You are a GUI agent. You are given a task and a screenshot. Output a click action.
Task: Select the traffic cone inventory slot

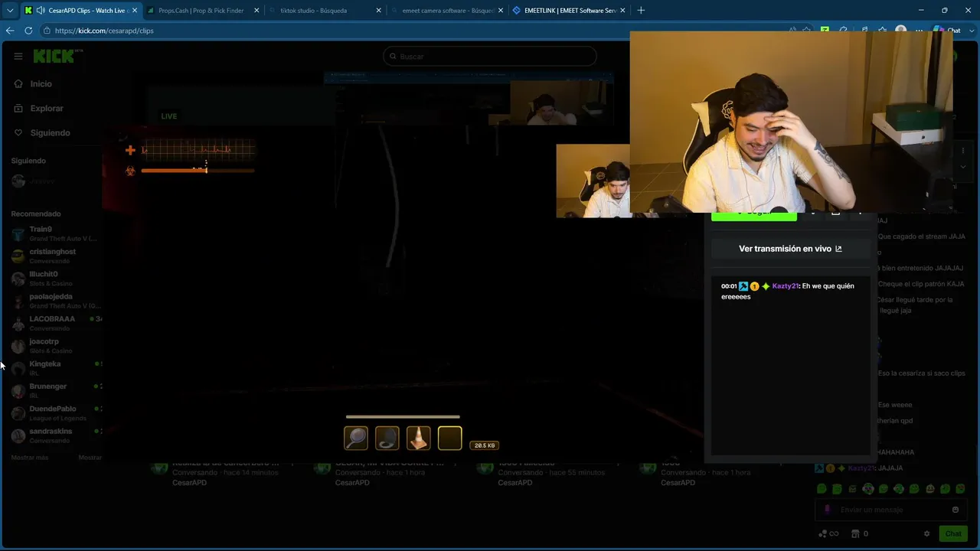tap(419, 438)
